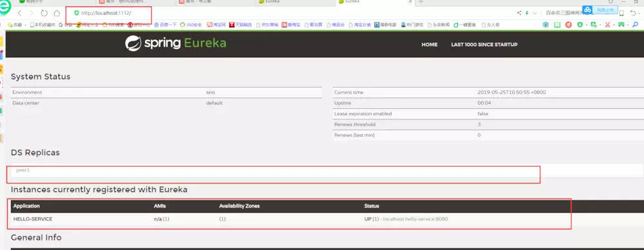The width and height of the screenshot is (644, 250).
Task: Click the Lease expiration enabled value false
Action: [x=482, y=114]
